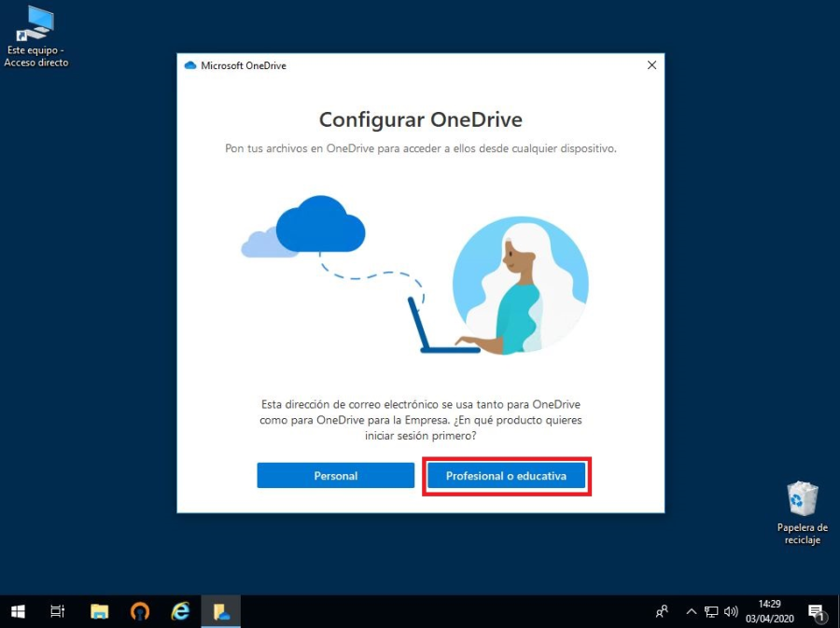This screenshot has height=628, width=840.
Task: Launch Internet Explorer from the taskbar
Action: (180, 611)
